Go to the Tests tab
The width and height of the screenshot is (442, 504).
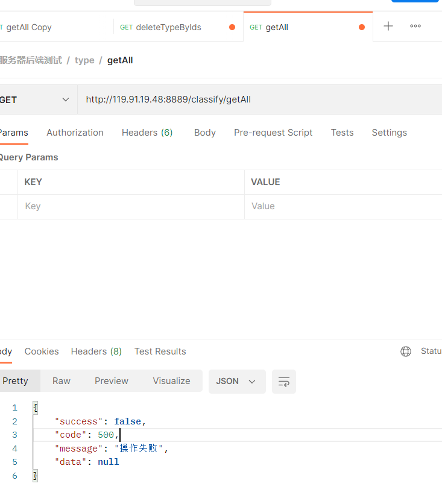pyautogui.click(x=342, y=133)
